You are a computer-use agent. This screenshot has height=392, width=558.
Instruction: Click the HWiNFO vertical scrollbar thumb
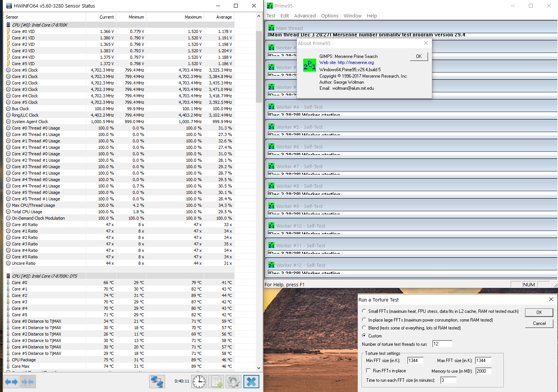coord(259,67)
